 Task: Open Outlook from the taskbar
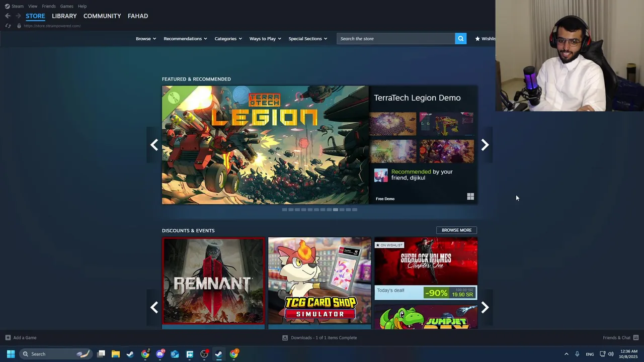175,354
